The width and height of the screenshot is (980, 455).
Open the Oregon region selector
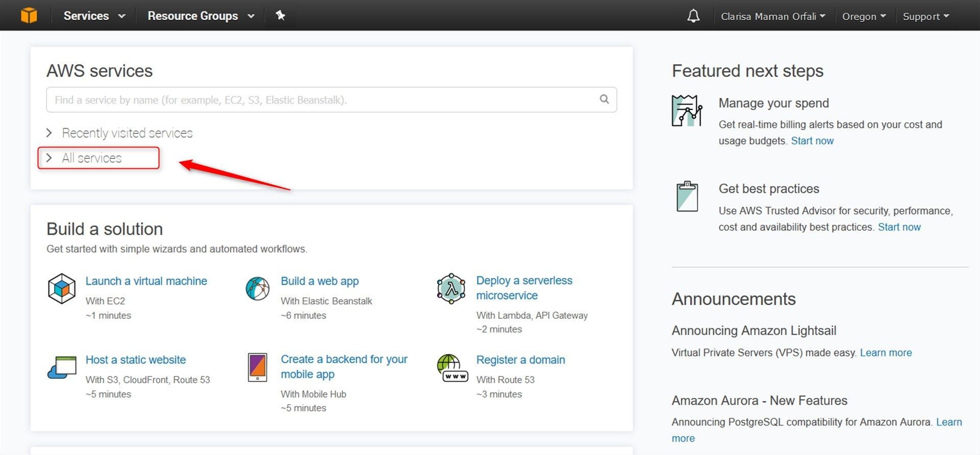(864, 16)
